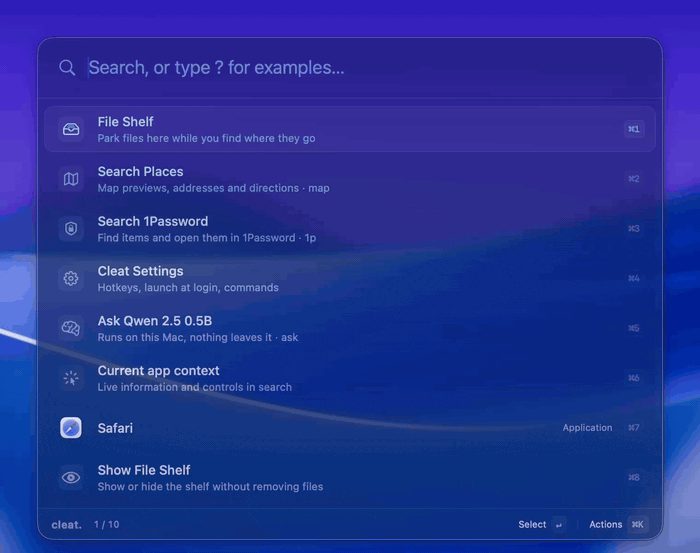Viewport: 700px width, 553px height.
Task: Click the Search 1Password shield icon
Action: pos(71,229)
